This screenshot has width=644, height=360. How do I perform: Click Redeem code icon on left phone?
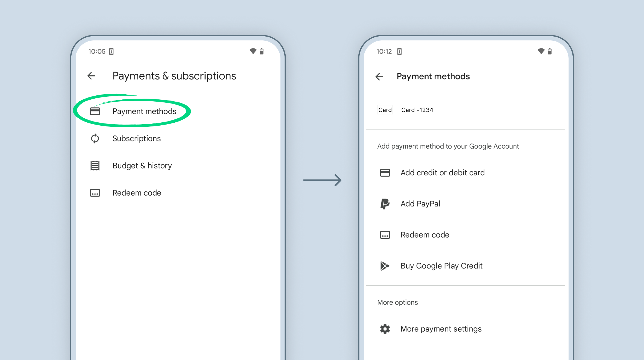coord(95,193)
